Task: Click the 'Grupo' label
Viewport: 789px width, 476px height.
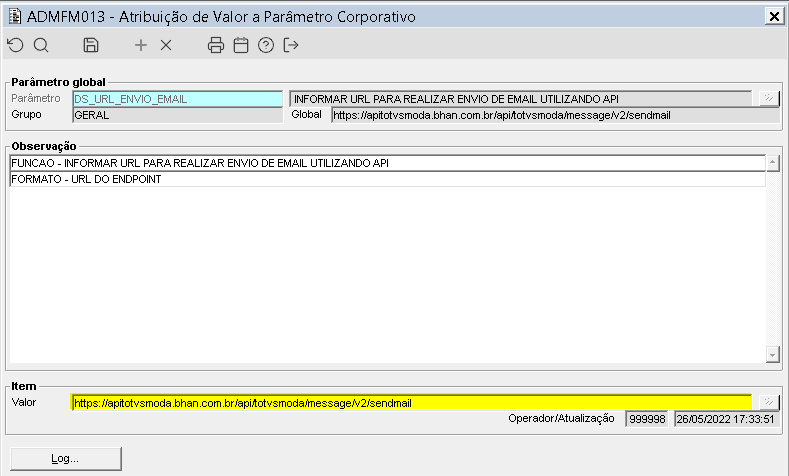Action: 26,114
